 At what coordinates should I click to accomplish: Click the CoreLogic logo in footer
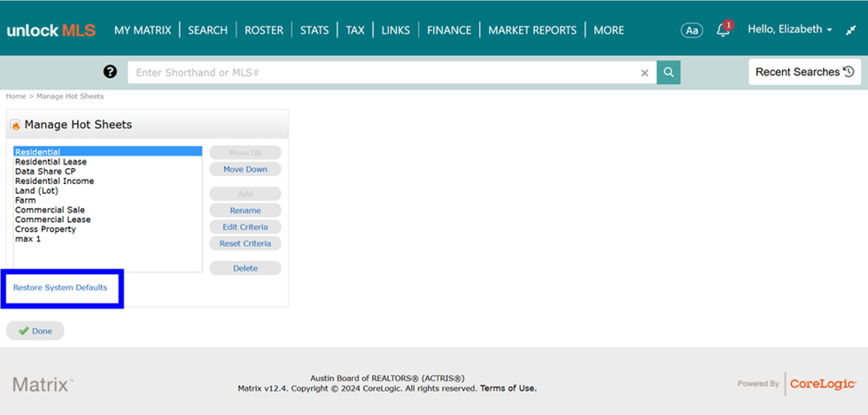[x=823, y=383]
